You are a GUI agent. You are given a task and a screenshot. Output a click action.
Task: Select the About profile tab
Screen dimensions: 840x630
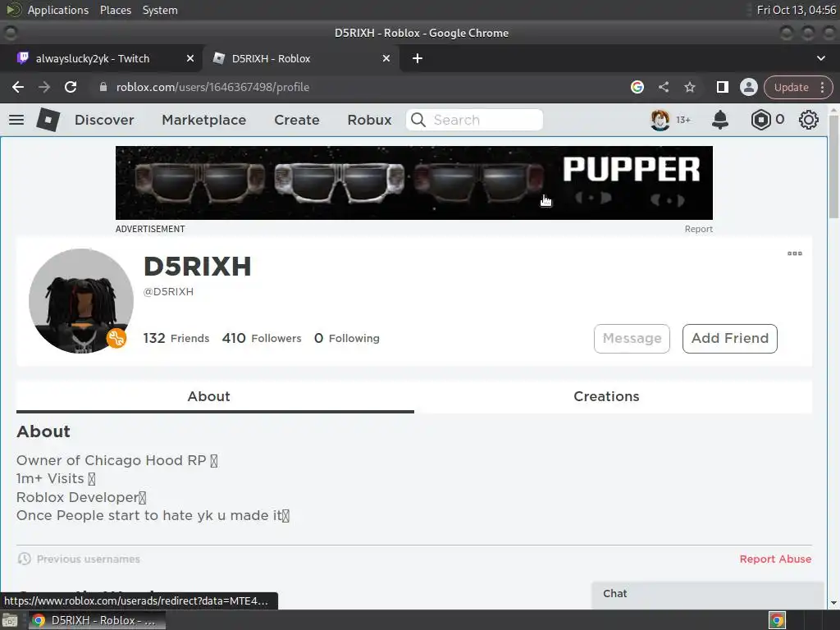tap(215, 396)
